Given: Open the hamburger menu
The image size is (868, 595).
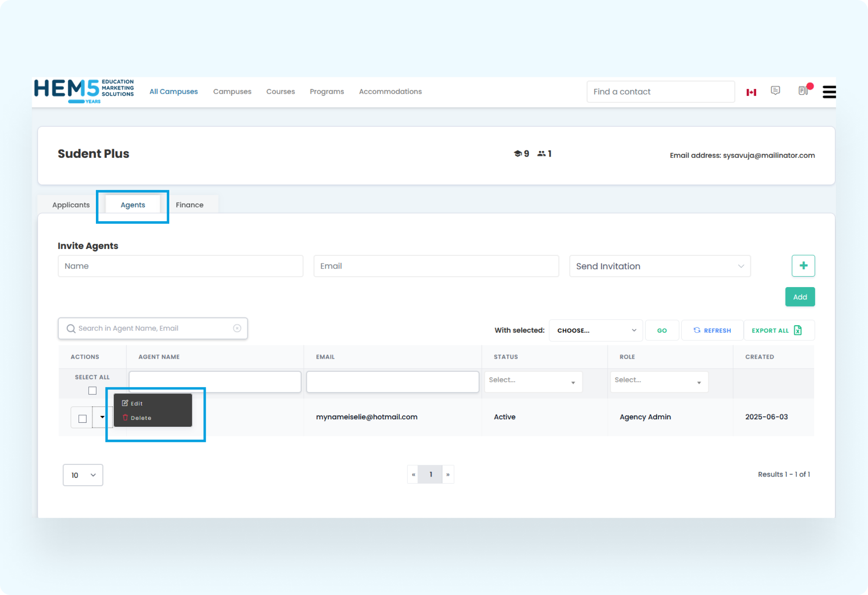Looking at the screenshot, I should [x=829, y=92].
